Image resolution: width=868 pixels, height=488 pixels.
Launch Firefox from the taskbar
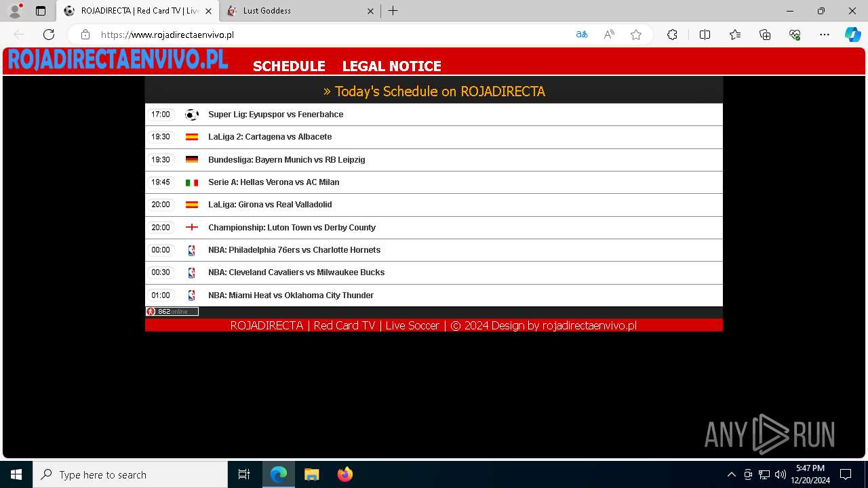pyautogui.click(x=344, y=474)
